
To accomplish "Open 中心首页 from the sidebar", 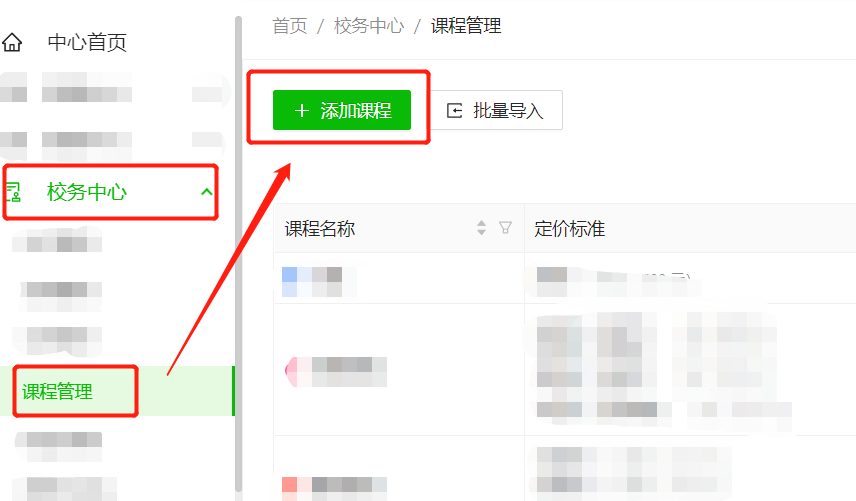I will pyautogui.click(x=87, y=42).
